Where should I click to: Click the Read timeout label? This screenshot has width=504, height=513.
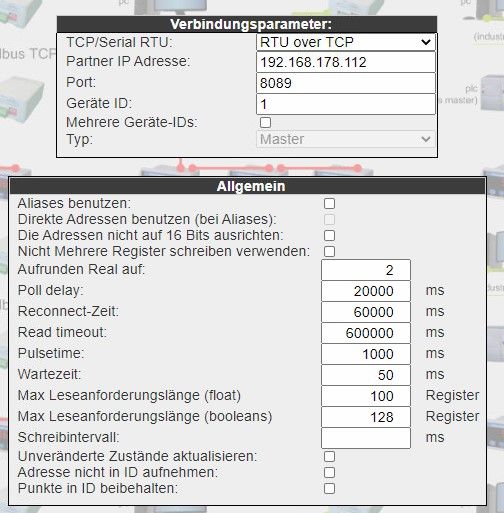pyautogui.click(x=62, y=332)
